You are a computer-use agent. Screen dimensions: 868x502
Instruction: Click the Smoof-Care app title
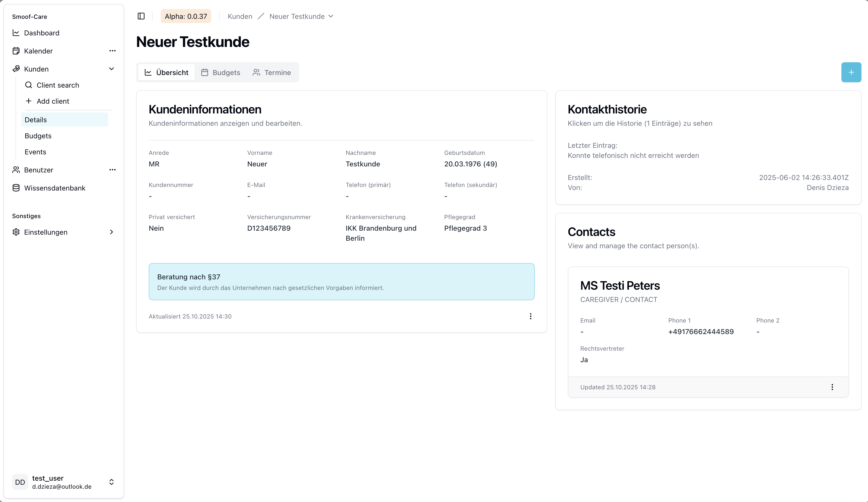(x=30, y=17)
